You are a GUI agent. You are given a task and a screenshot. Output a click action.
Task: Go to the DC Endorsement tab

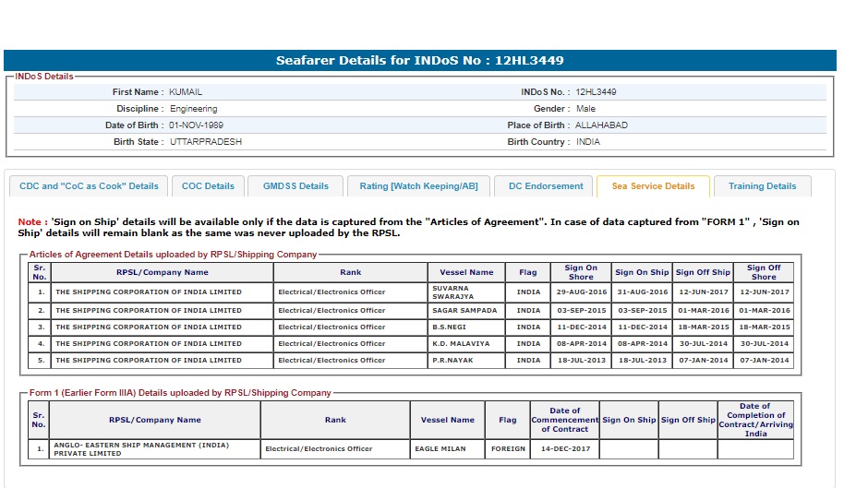click(x=546, y=186)
